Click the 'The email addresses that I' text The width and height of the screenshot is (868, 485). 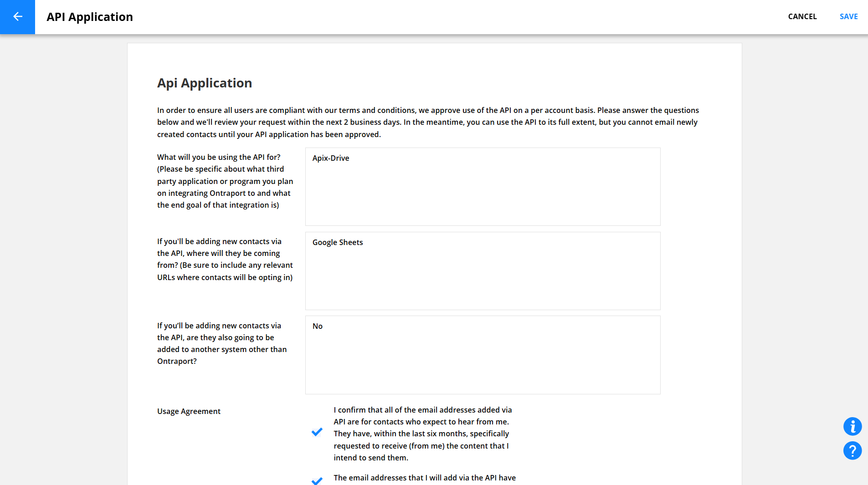tap(424, 478)
